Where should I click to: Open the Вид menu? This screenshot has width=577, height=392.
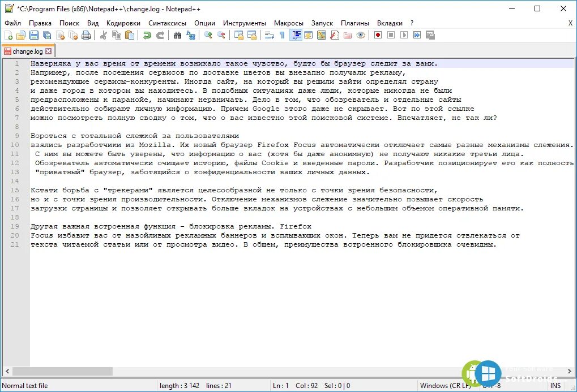click(93, 23)
